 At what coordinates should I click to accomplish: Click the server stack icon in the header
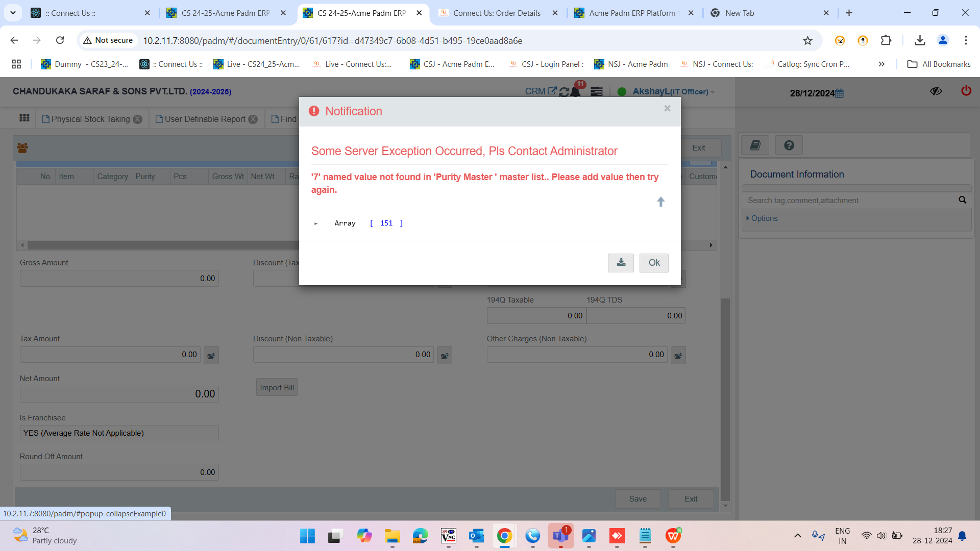click(596, 92)
